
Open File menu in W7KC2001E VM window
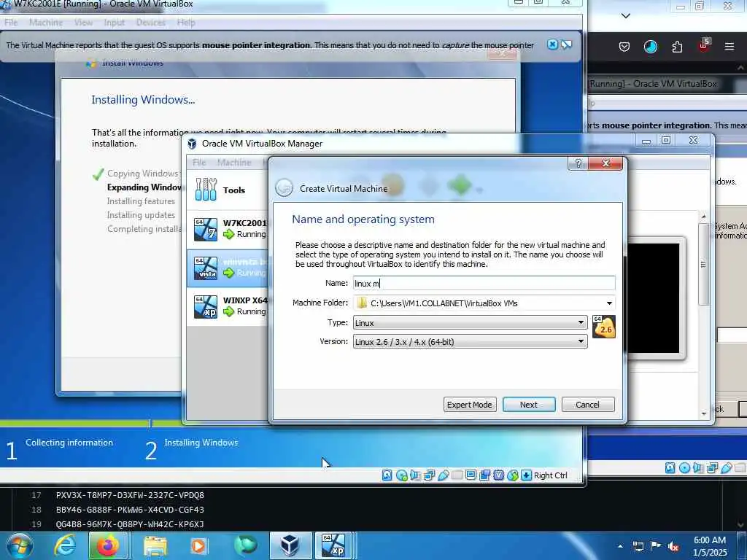tap(10, 23)
